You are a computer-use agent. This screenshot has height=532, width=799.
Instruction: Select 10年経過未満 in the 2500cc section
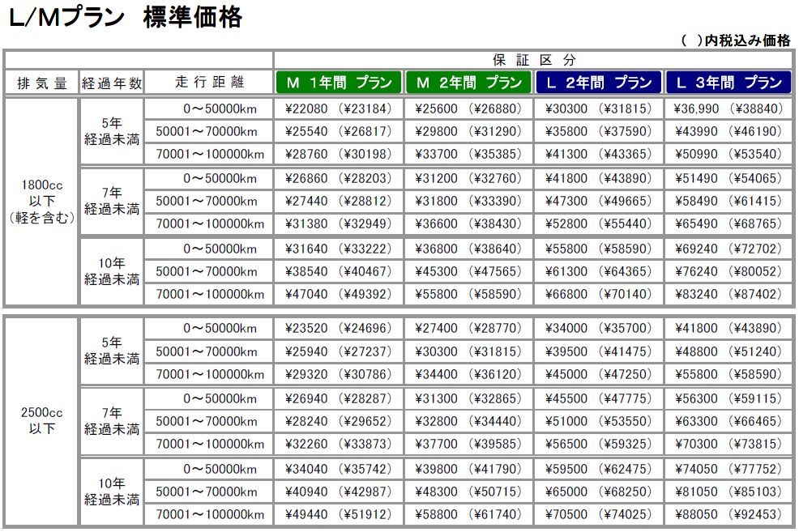click(112, 491)
